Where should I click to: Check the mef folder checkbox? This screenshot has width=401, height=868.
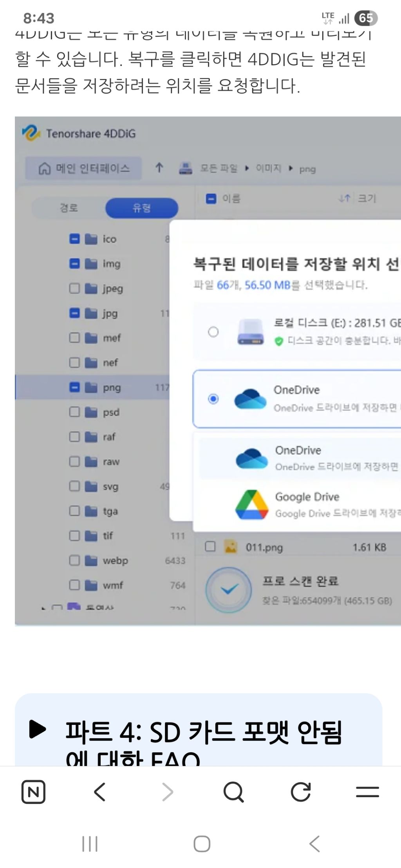(x=74, y=338)
